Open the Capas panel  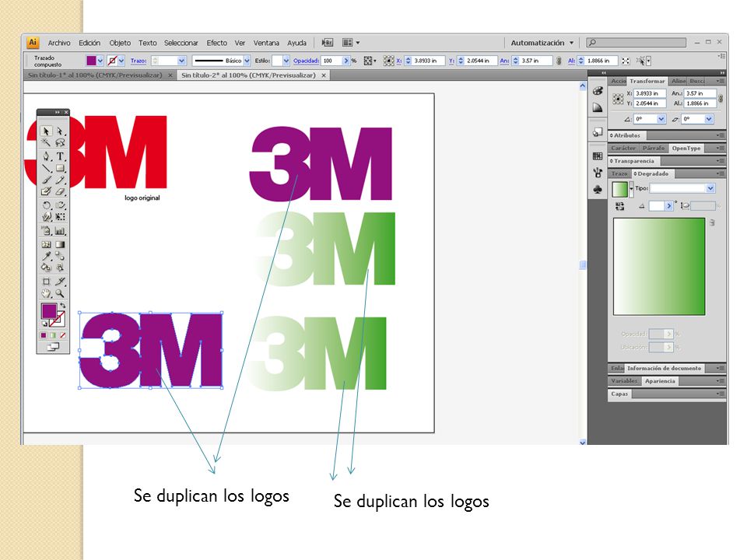pyautogui.click(x=619, y=394)
